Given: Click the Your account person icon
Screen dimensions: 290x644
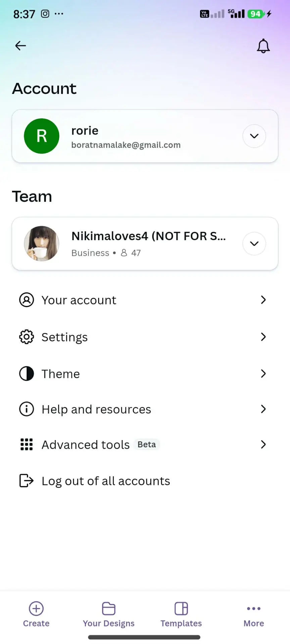Looking at the screenshot, I should (x=27, y=300).
